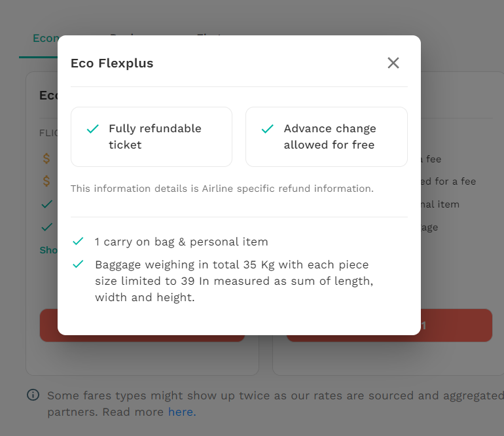Screen dimensions: 504x436
Task: Expand the Show more link in fare card
Action: pos(48,250)
